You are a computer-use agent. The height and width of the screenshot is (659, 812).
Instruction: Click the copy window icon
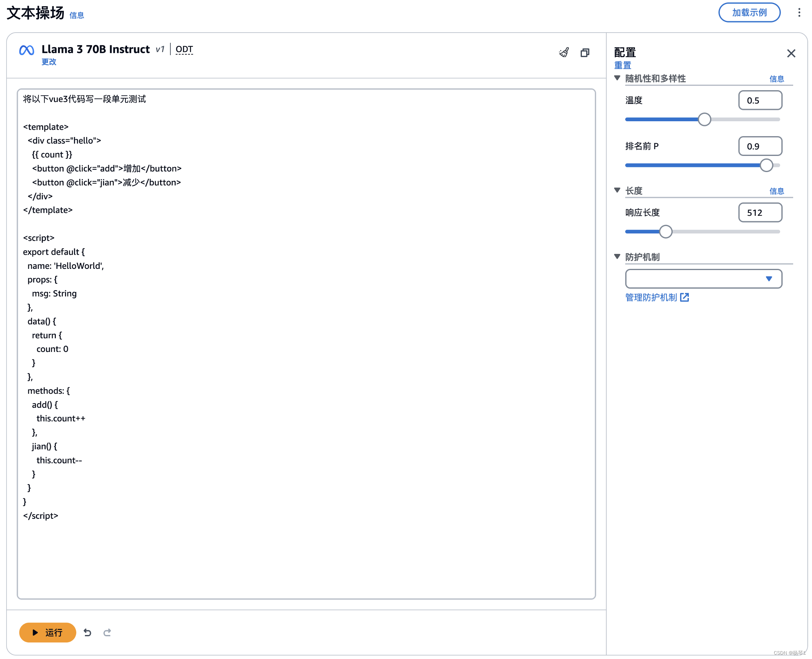pos(585,53)
